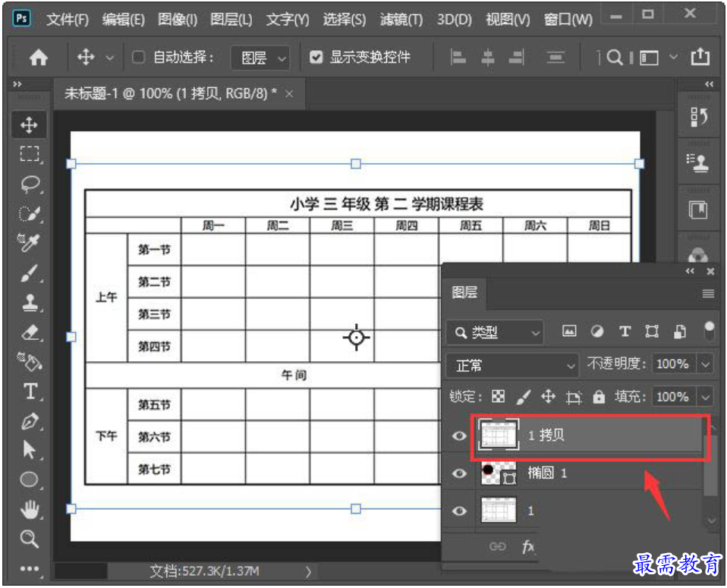Open the opacity slider dropdown arrow

(x=705, y=364)
